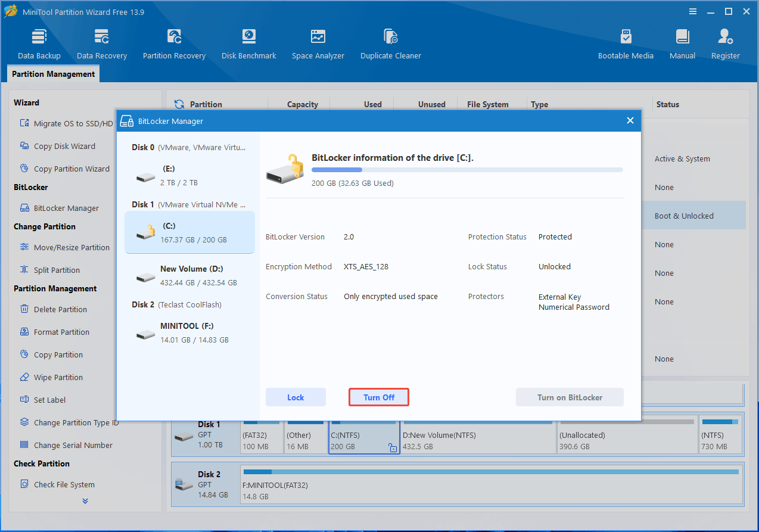Click the XTS_AES_128 encryption method value
This screenshot has width=759, height=532.
366,266
